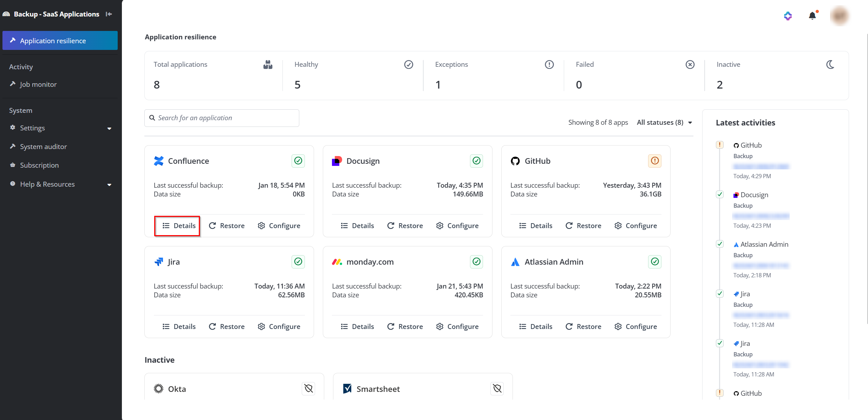868x420 pixels.
Task: Restore the Docusign backup
Action: 405,226
